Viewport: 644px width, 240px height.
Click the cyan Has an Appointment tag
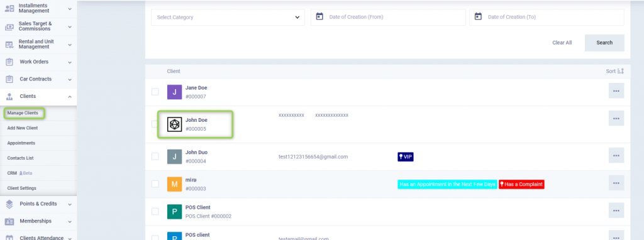(447, 184)
